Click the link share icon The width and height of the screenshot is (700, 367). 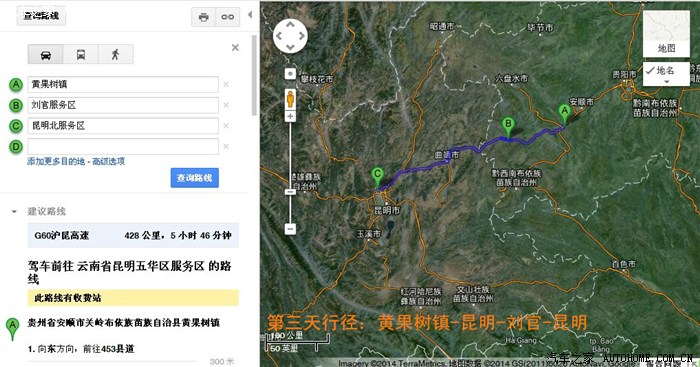[228, 17]
